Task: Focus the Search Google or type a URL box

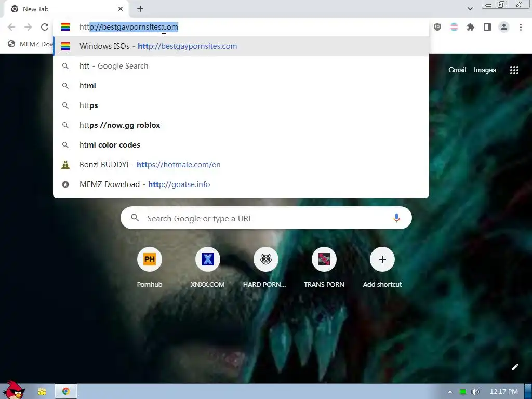Action: 266,218
